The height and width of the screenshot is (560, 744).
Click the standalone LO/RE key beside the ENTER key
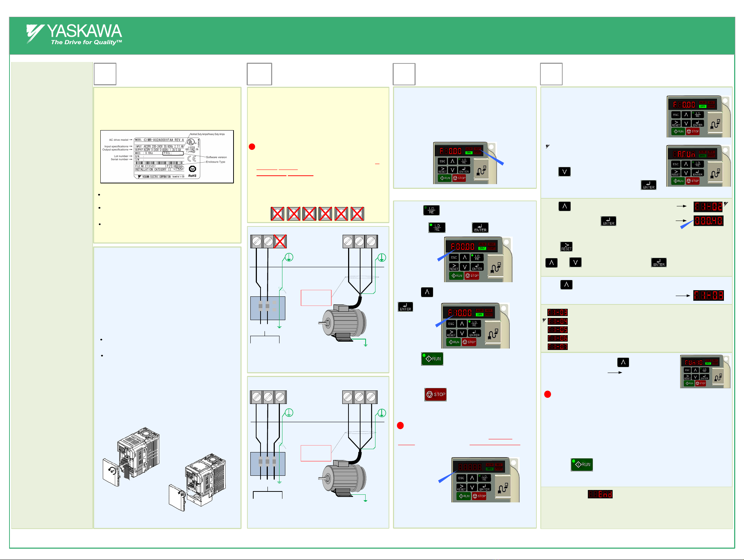437,228
